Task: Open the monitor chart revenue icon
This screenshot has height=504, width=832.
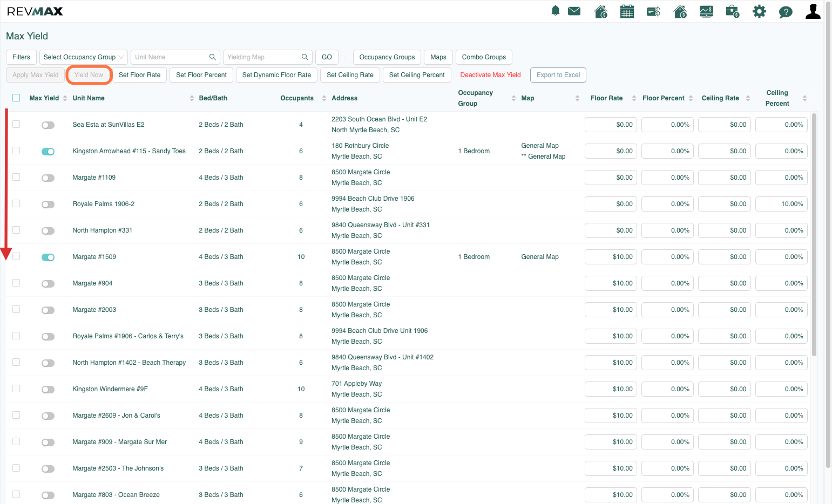Action: [706, 11]
